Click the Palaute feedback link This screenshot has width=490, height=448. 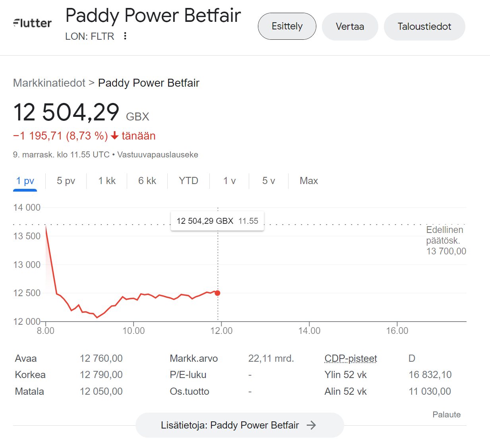(446, 415)
